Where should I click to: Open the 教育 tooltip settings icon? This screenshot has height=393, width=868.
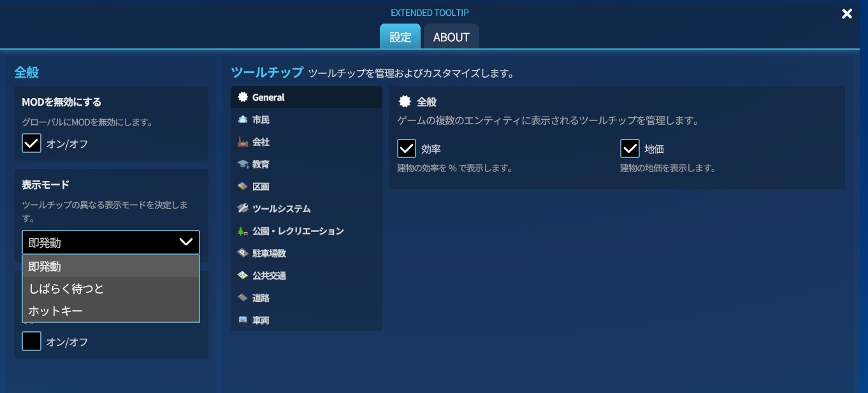243,164
